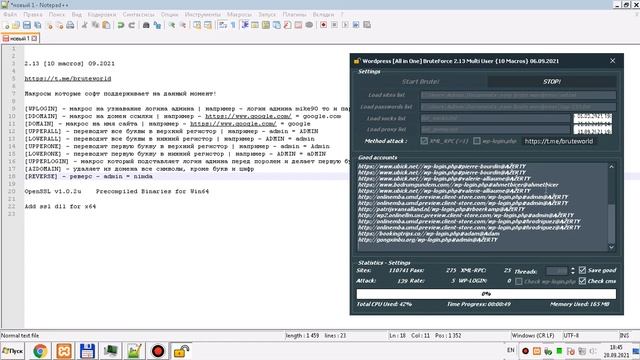Play back recorded macro icon

click(x=345, y=25)
